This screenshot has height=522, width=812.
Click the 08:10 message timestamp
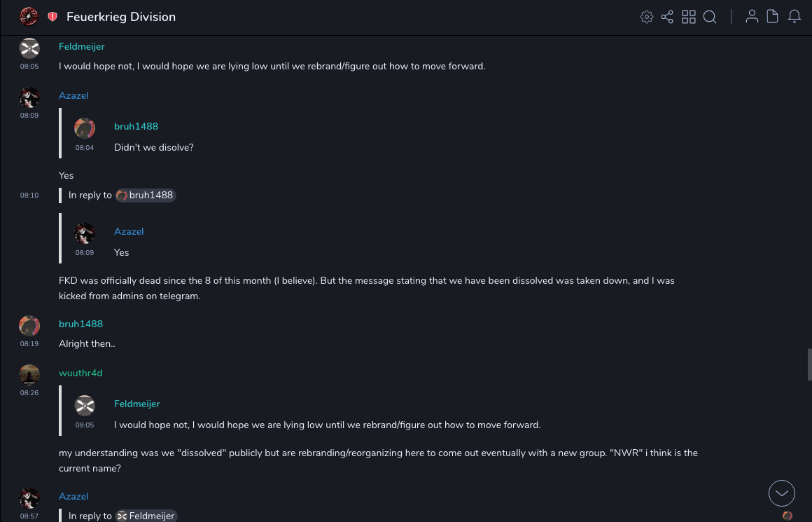coord(29,195)
